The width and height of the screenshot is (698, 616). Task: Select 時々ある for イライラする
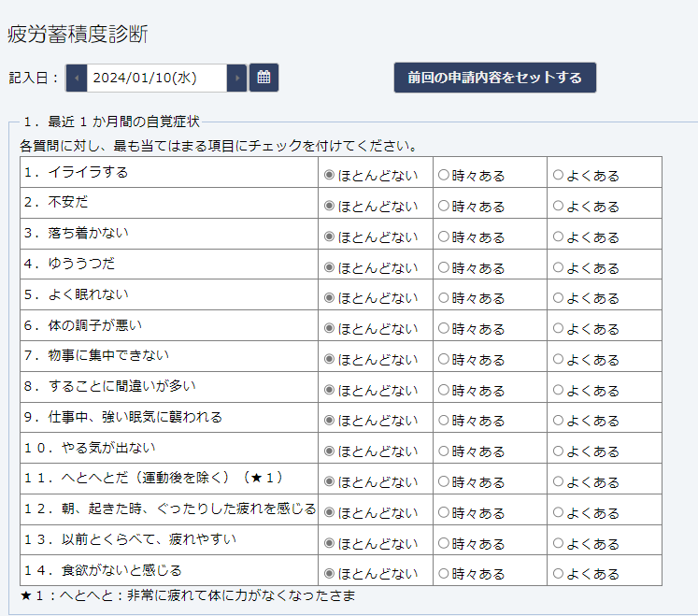point(444,175)
